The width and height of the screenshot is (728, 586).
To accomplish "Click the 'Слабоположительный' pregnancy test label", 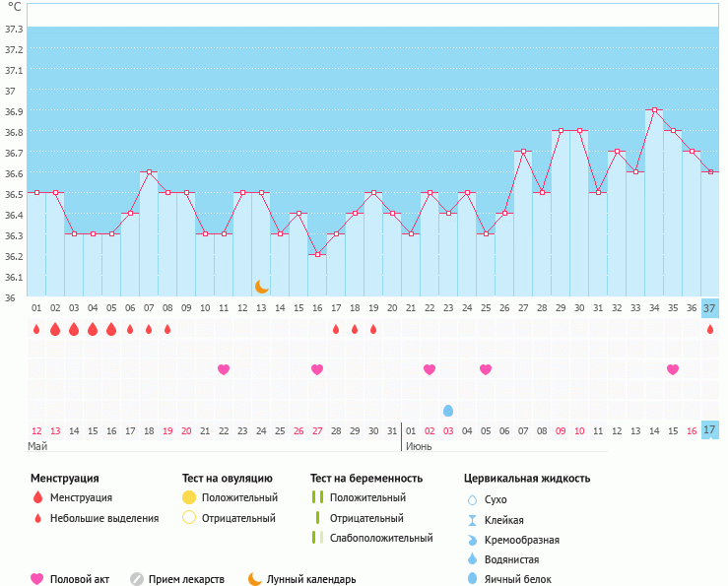I will (x=381, y=538).
